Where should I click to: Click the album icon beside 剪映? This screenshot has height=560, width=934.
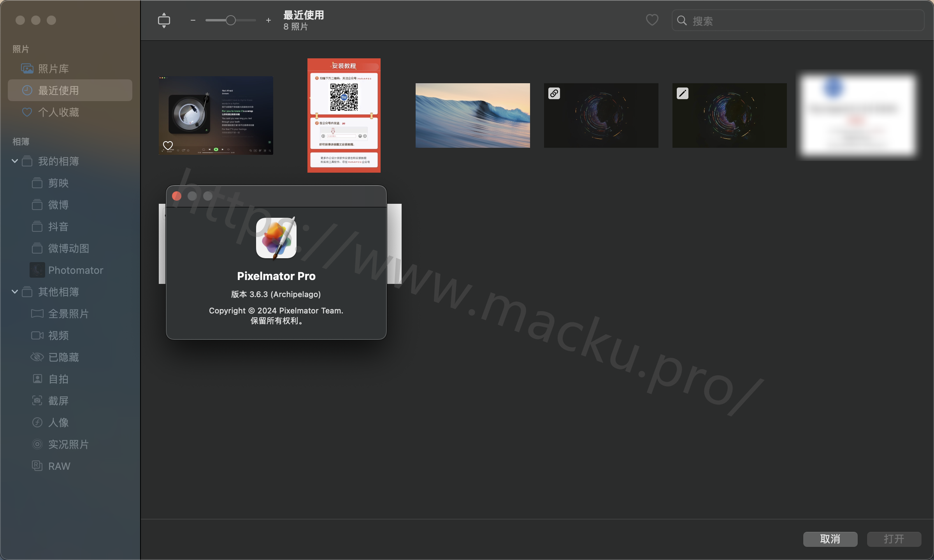pyautogui.click(x=37, y=183)
